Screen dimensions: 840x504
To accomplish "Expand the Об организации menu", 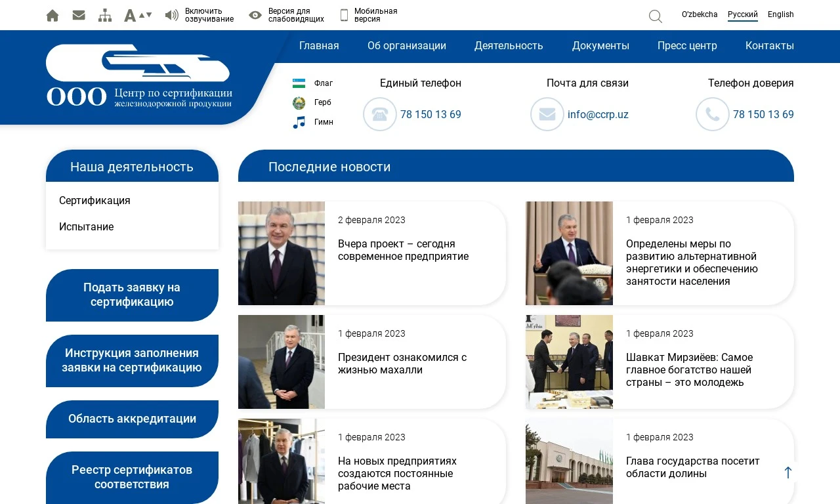I will (x=407, y=46).
